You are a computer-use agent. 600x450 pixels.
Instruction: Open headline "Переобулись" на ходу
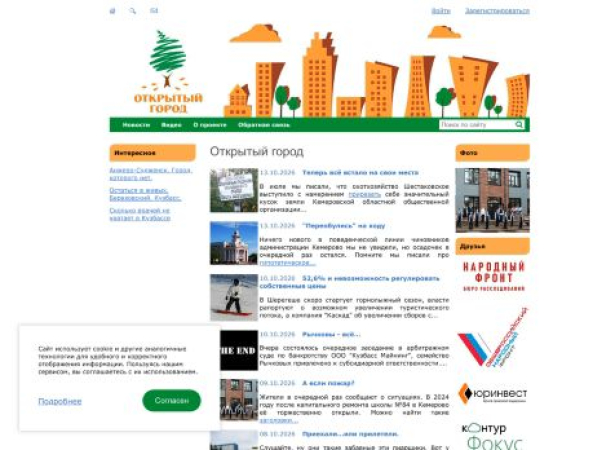click(x=344, y=226)
